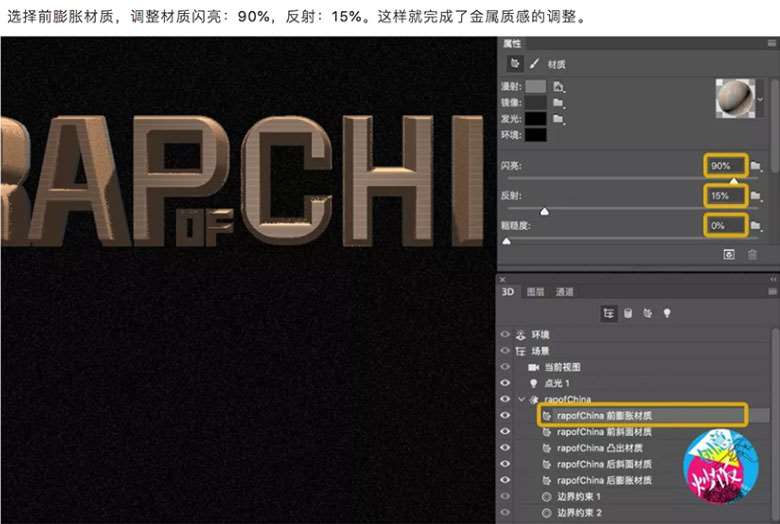Click the 闪亮 slider handle
Viewport: 780px width, 524px height.
click(x=734, y=181)
